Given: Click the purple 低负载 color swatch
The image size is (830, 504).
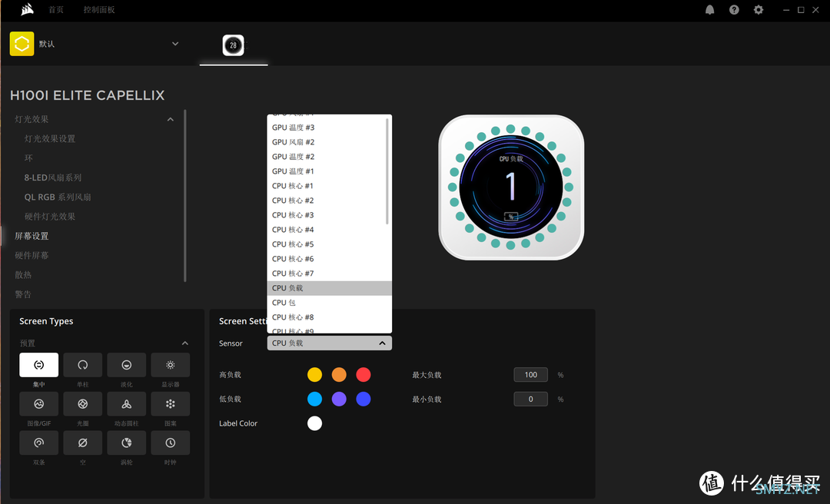Looking at the screenshot, I should pos(339,400).
